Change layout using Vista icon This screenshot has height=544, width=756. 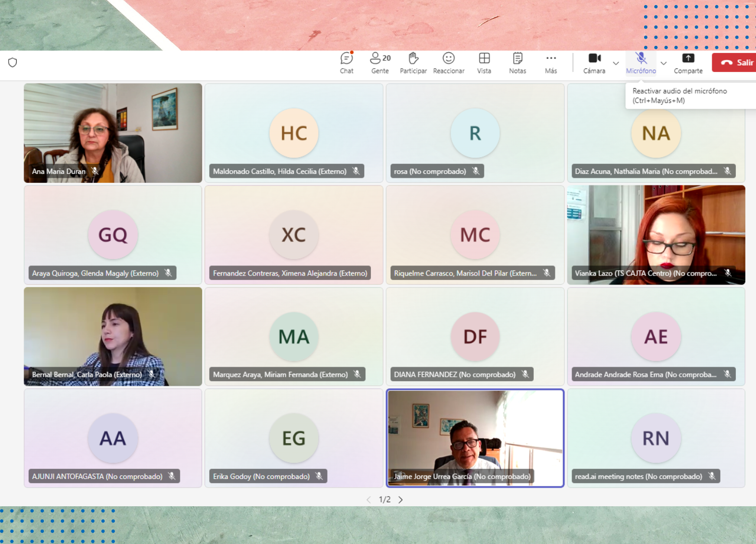click(484, 63)
